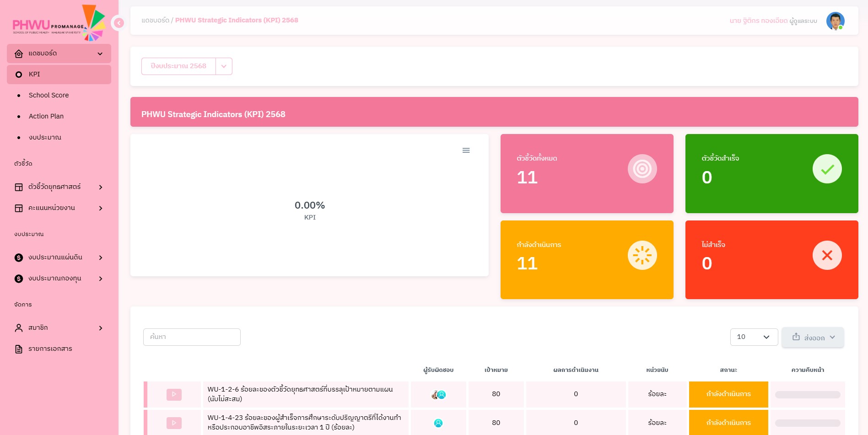Click the red X failed icon

[827, 255]
